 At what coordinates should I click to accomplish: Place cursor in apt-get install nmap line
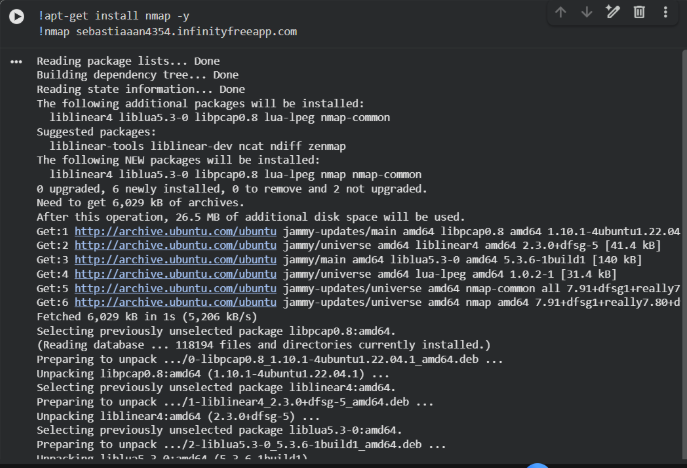click(114, 16)
